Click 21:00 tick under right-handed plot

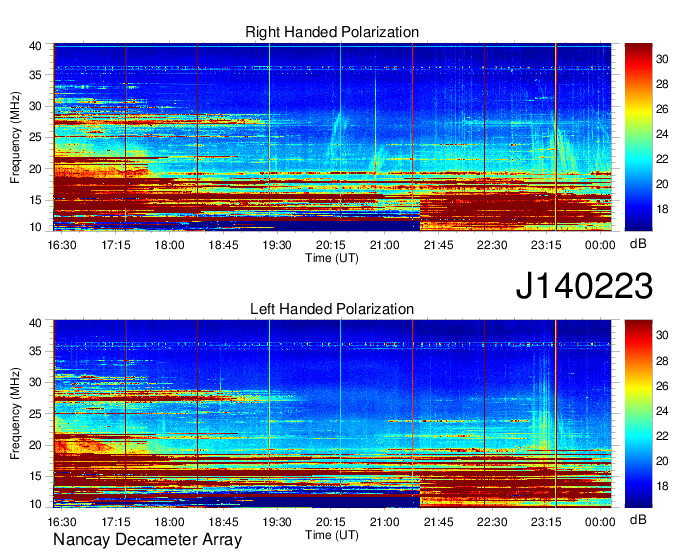coord(385,245)
